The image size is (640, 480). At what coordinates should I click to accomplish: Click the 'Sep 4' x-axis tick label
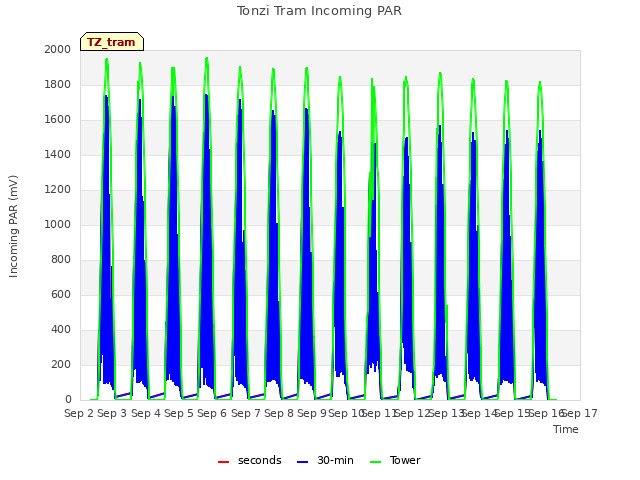[x=146, y=413]
